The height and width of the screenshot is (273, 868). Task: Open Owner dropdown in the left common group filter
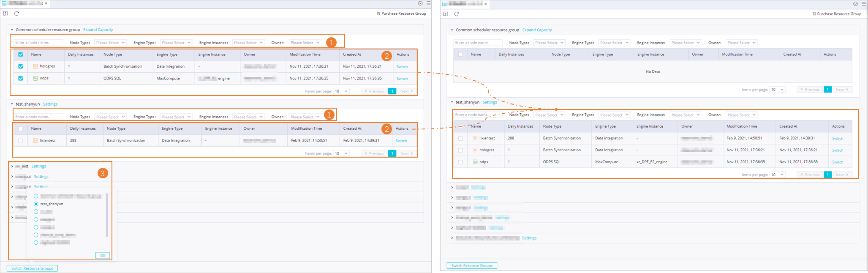[x=305, y=43]
